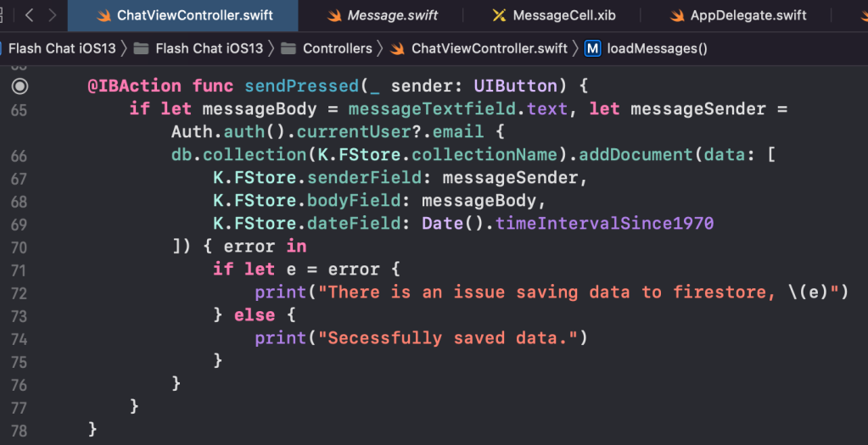Click the Swift icon on AppDelegate.swift tab

(x=677, y=16)
